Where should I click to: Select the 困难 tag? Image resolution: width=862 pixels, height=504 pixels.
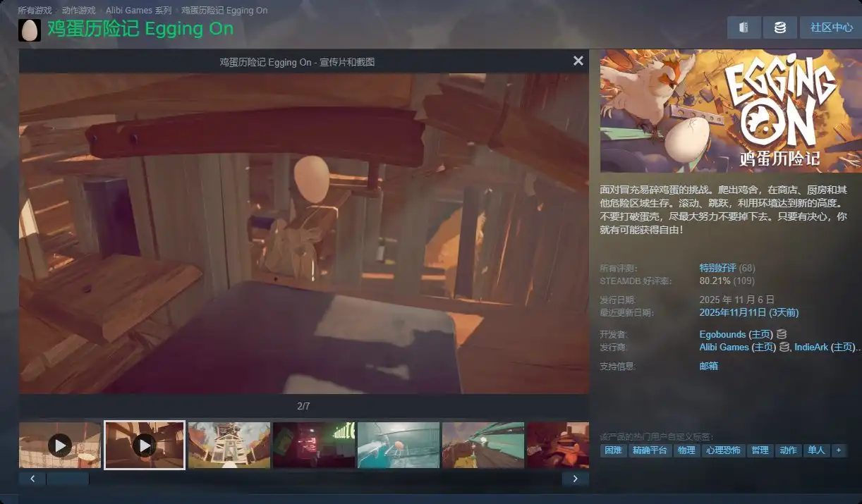coord(613,450)
